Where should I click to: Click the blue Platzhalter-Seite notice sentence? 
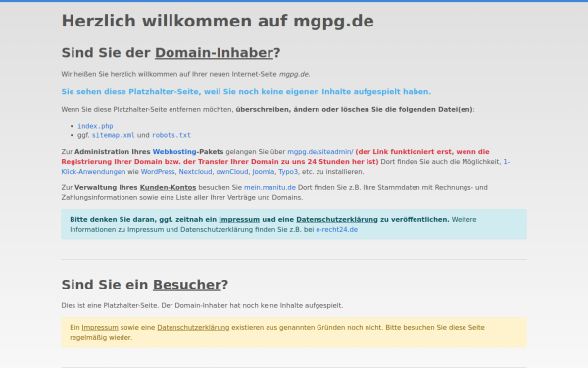[246, 92]
